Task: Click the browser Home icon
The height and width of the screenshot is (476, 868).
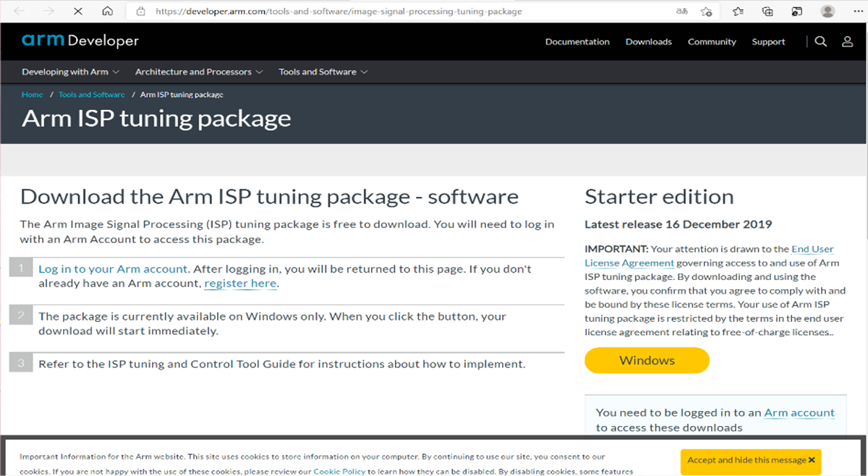Action: tap(107, 12)
